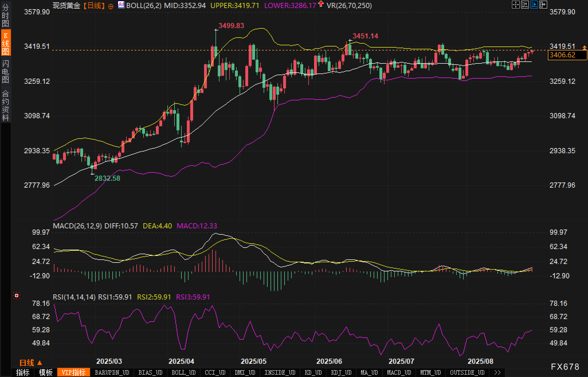
Task: Expand more indicators with >> arrows
Action: 497,372
